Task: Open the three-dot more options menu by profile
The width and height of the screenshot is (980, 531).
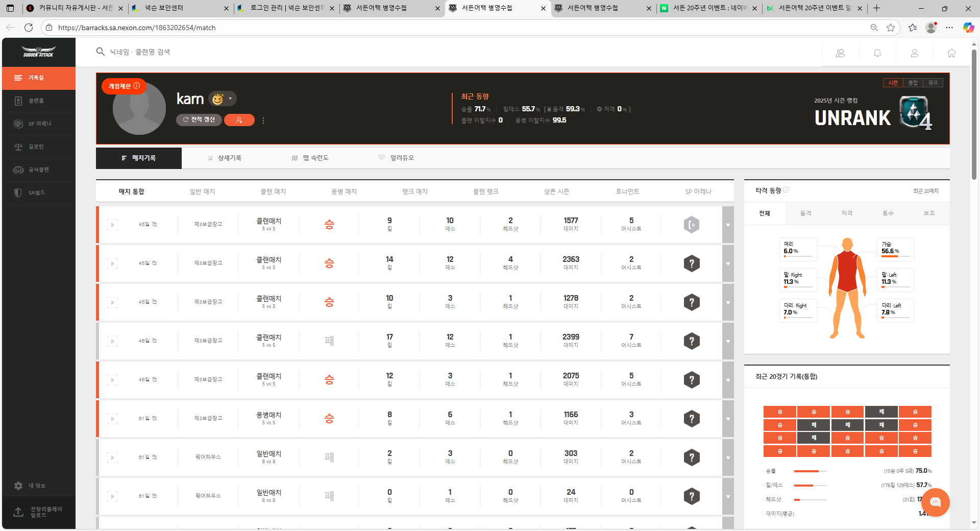Action: [263, 120]
